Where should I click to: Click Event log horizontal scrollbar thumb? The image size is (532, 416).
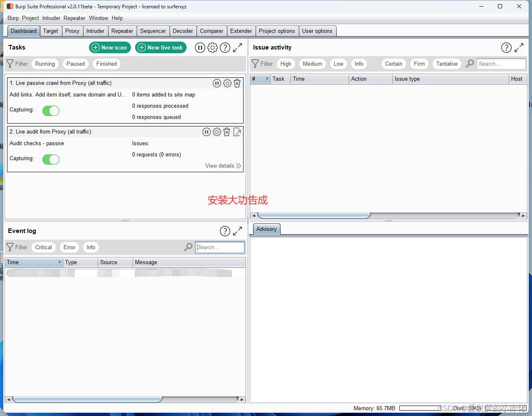click(87, 399)
